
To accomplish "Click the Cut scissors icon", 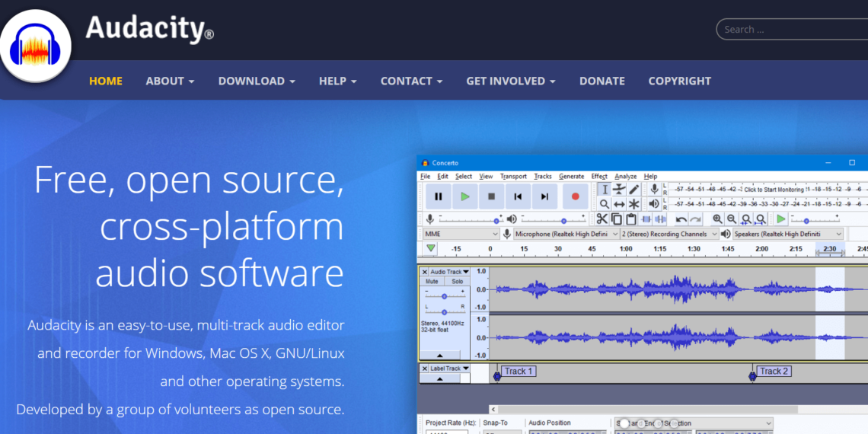I will (602, 219).
